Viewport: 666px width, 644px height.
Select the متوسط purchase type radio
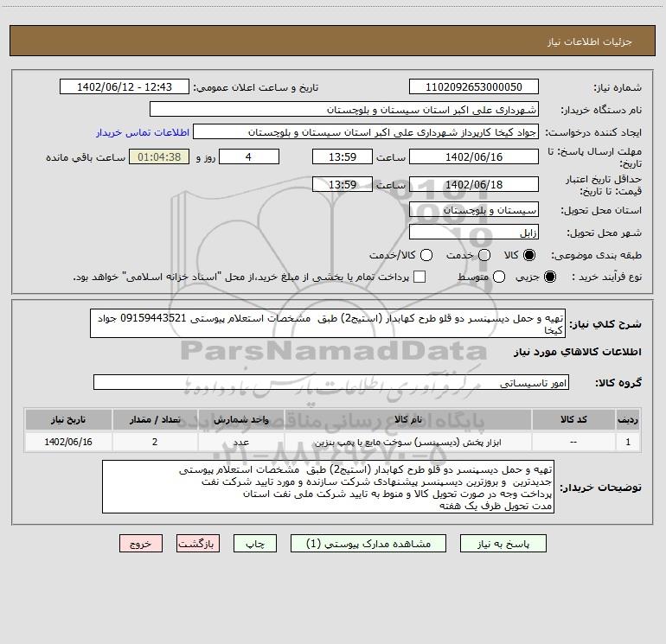point(499,277)
